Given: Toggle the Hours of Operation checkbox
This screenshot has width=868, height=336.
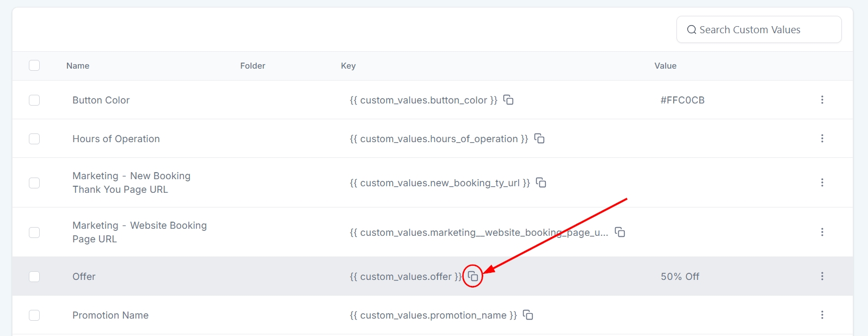Looking at the screenshot, I should pyautogui.click(x=34, y=139).
